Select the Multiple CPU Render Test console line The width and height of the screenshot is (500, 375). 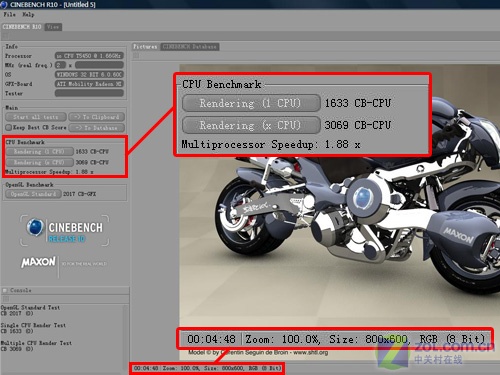(36, 343)
